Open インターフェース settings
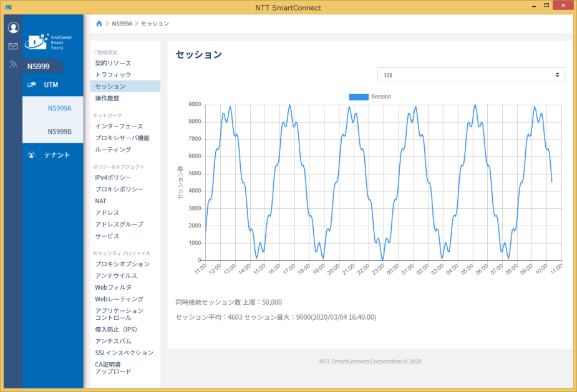 (x=119, y=126)
